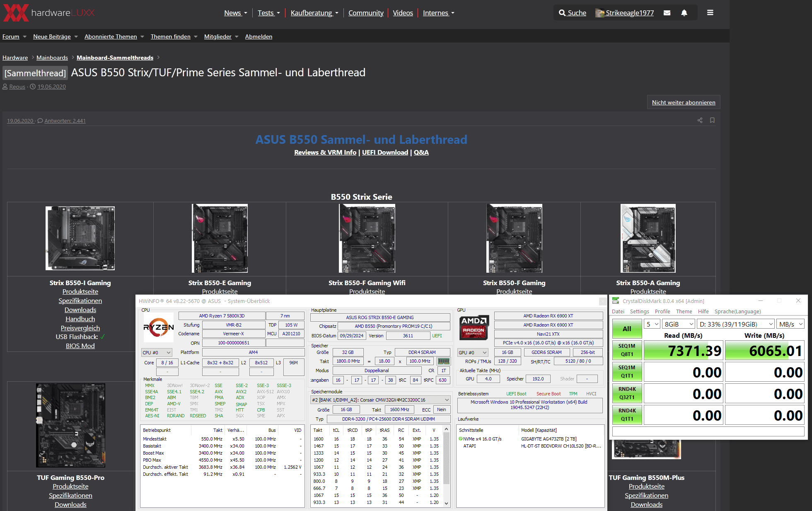Close the HWiNFO window
Viewport: 812px width, 511px height.
click(603, 301)
